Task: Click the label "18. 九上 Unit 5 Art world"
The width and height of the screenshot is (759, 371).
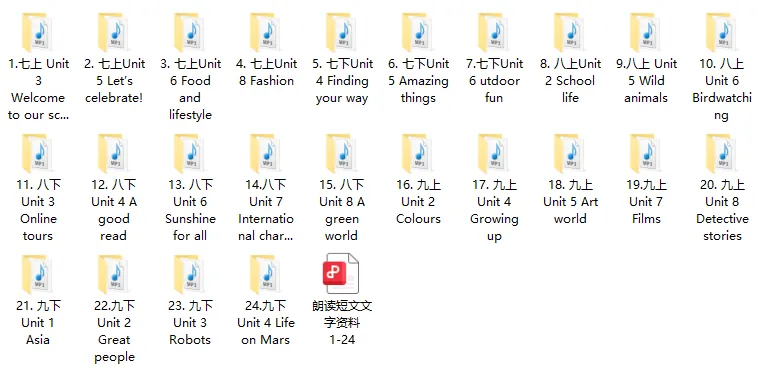Action: pyautogui.click(x=570, y=202)
